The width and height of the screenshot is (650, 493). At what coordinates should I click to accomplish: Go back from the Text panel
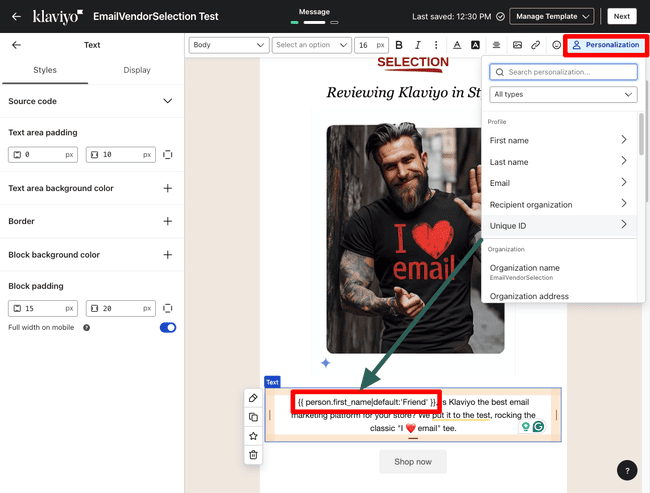pyautogui.click(x=16, y=45)
